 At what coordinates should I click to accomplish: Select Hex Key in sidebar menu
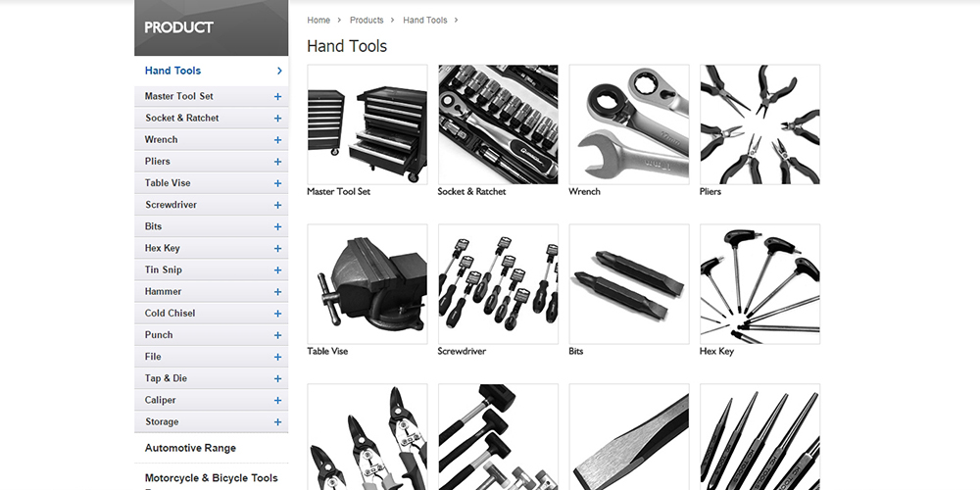163,248
